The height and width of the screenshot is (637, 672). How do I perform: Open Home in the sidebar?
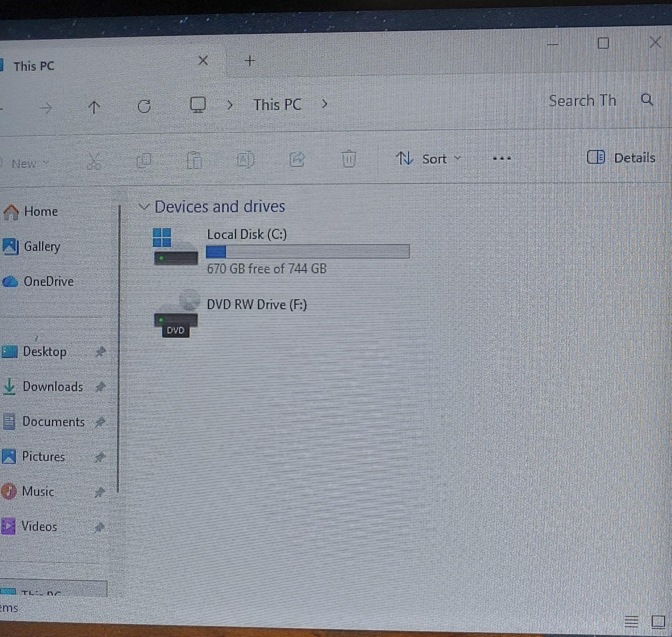31,211
